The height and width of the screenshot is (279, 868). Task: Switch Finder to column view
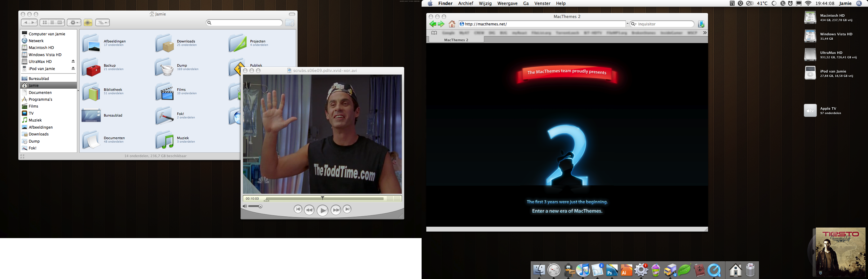point(60,23)
